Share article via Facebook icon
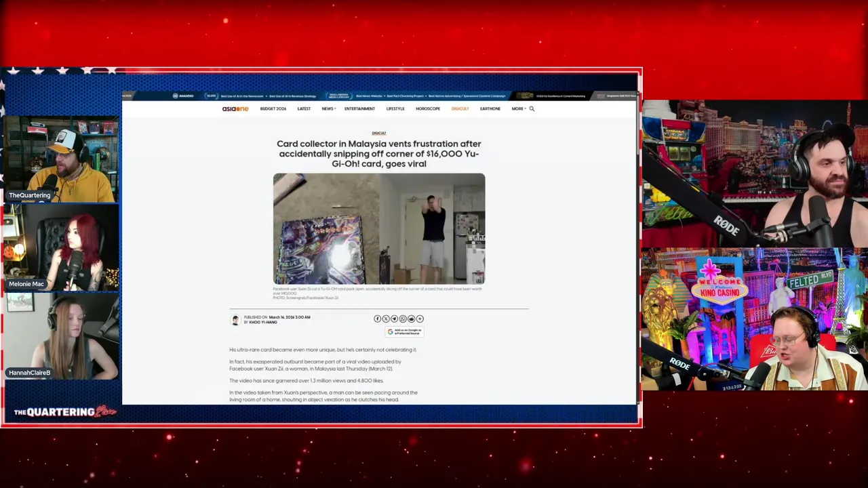868x488 pixels. 378,319
